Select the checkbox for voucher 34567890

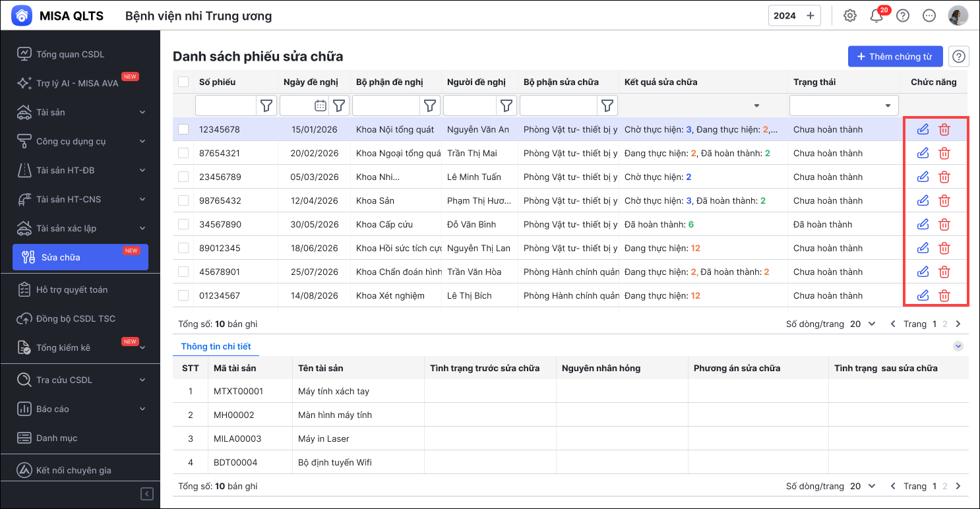coord(183,224)
